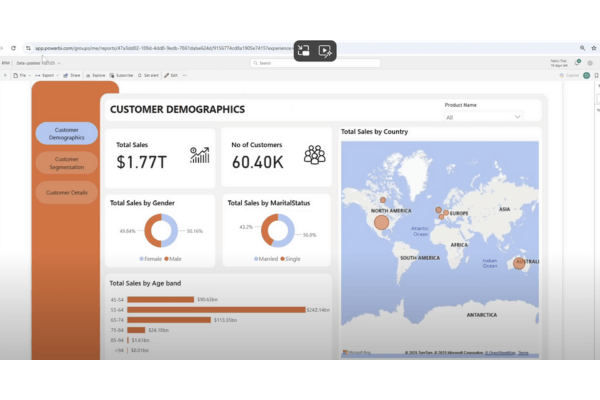Open the File menu

click(x=22, y=75)
